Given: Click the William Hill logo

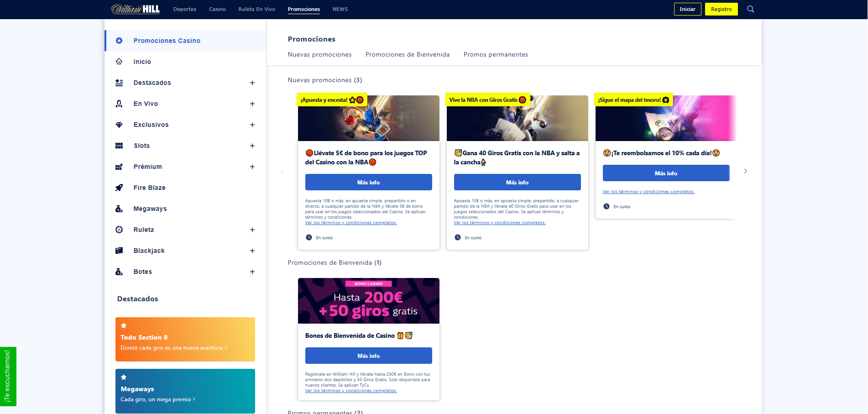Looking at the screenshot, I should [x=136, y=9].
